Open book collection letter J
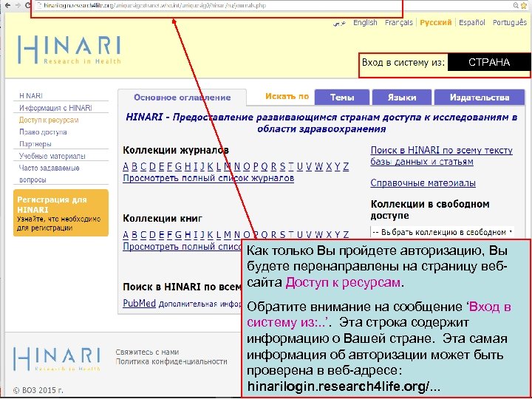532x399 pixels. pos(202,234)
